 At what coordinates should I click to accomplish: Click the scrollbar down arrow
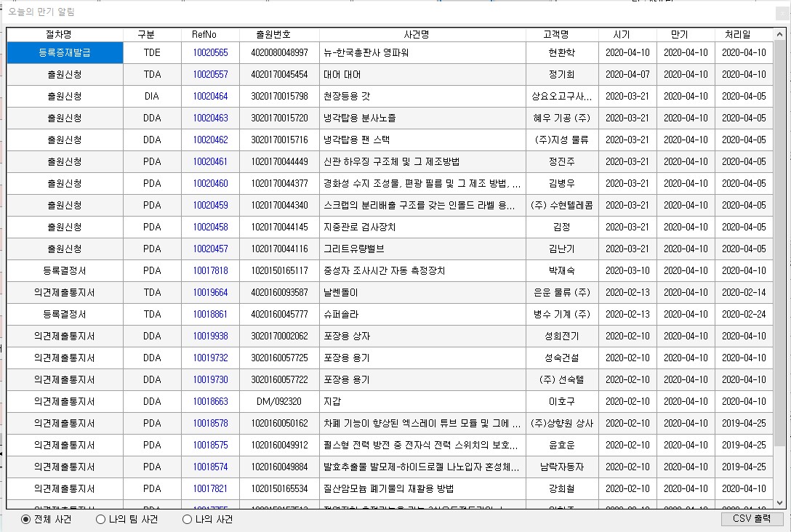779,503
